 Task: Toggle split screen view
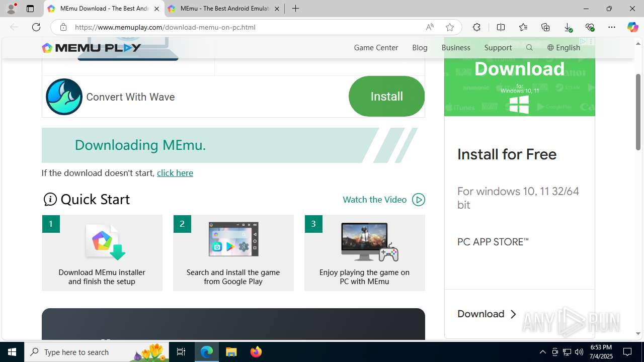[501, 27]
